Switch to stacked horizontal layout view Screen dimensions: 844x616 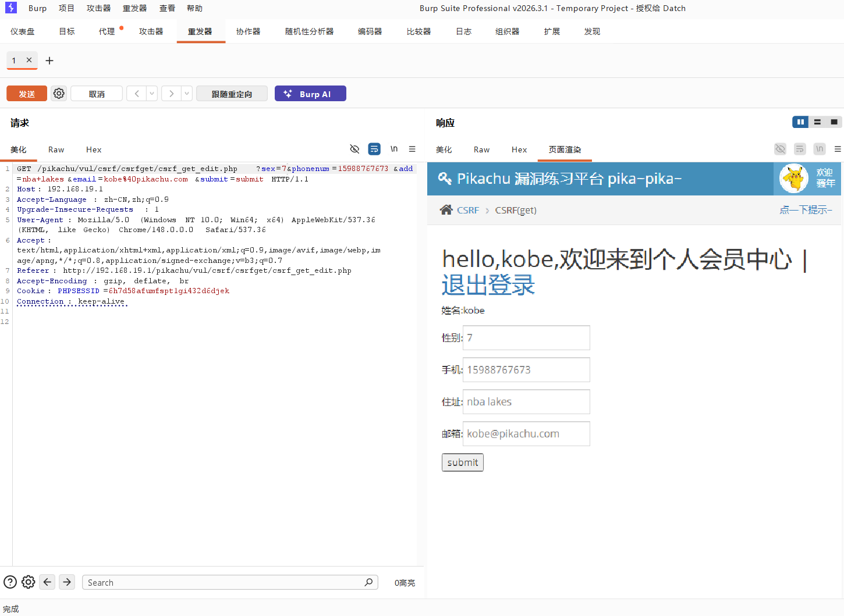point(817,122)
